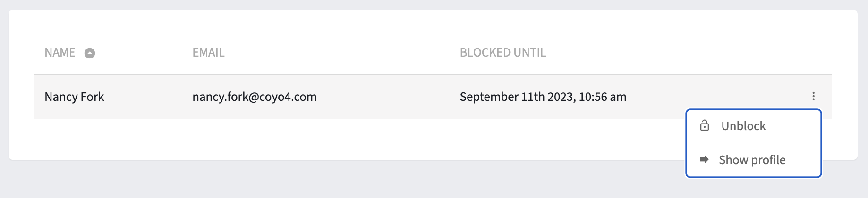
Task: Click the EMAIL column header
Action: coord(208,52)
